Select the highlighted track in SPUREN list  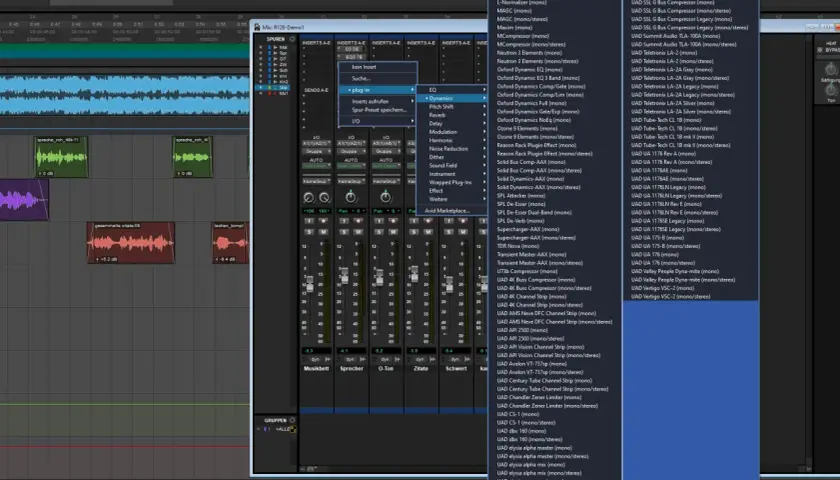click(275, 87)
